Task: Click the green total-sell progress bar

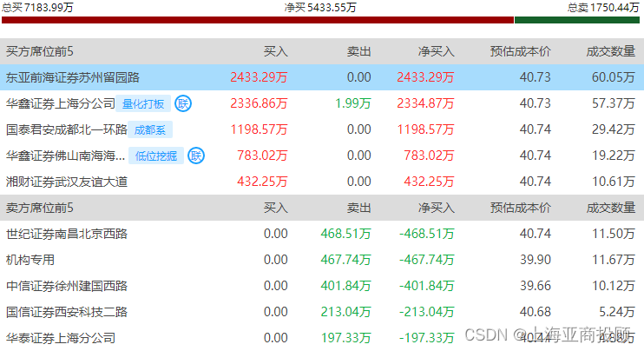Action: pyautogui.click(x=577, y=20)
